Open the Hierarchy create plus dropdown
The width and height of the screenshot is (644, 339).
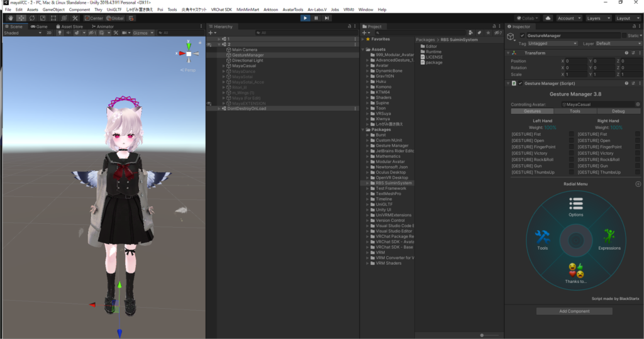pos(212,33)
